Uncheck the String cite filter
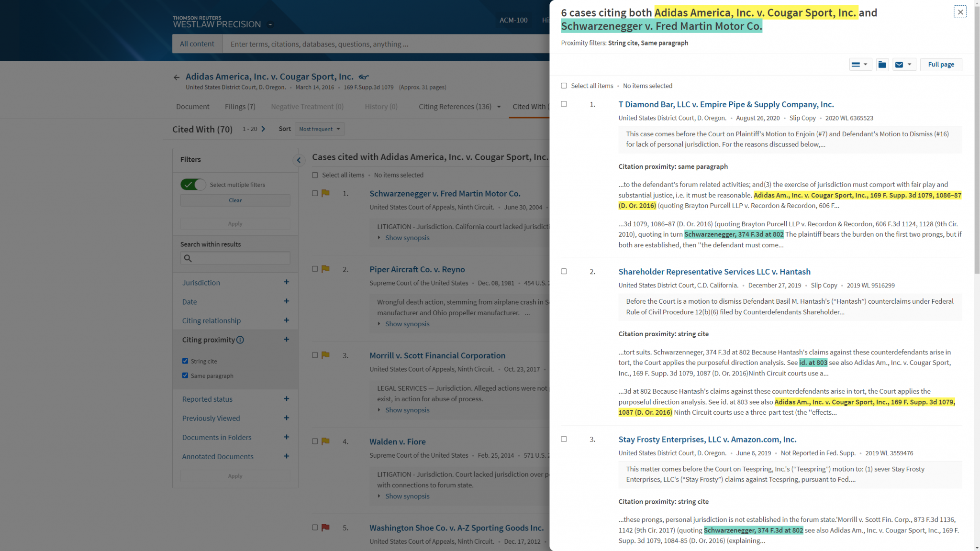The image size is (980, 551). pos(185,361)
